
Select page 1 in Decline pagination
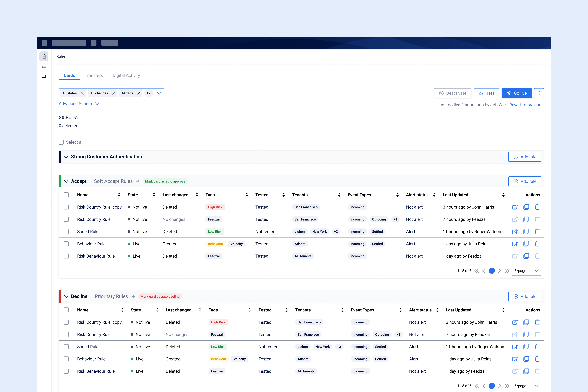coord(492,386)
